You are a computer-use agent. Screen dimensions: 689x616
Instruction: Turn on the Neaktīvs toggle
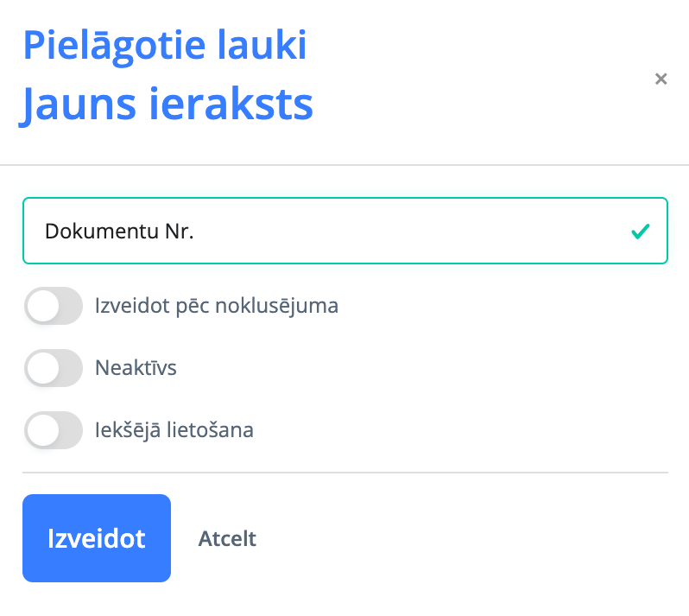tap(54, 368)
